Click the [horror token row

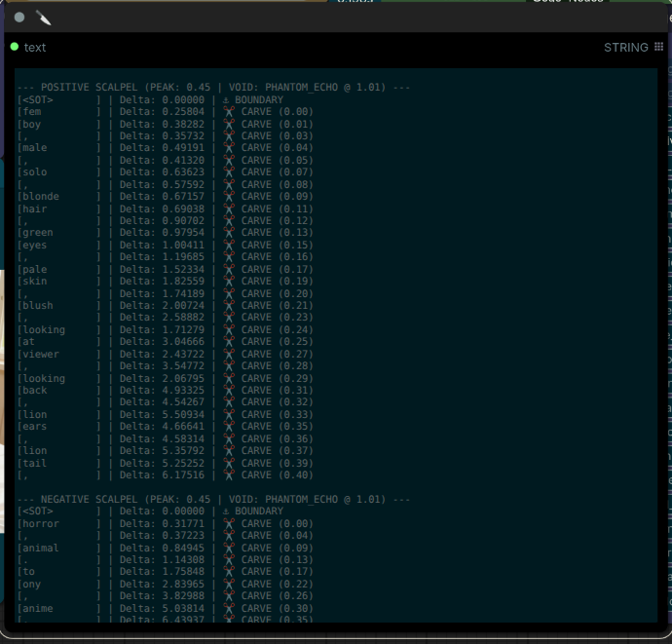point(166,524)
